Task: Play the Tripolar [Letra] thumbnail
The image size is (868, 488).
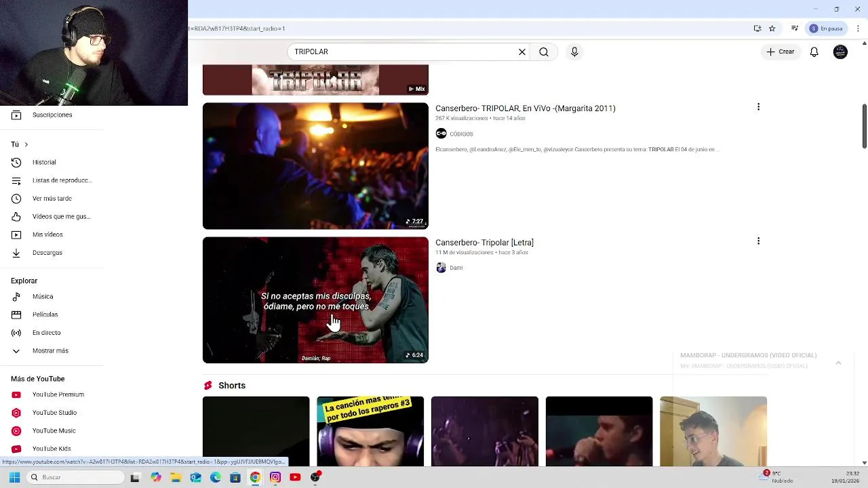Action: [x=315, y=300]
